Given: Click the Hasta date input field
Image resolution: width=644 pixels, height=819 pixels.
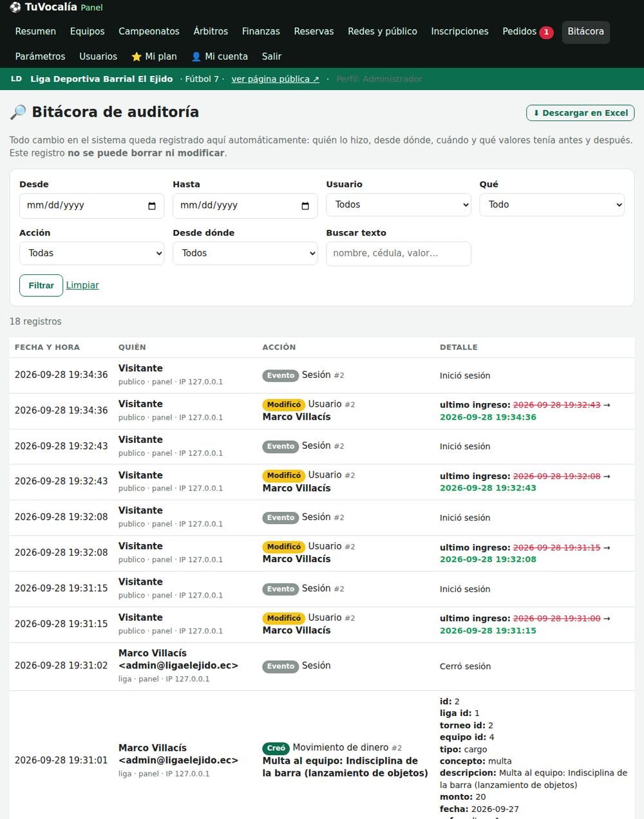Looking at the screenshot, I should (x=245, y=205).
